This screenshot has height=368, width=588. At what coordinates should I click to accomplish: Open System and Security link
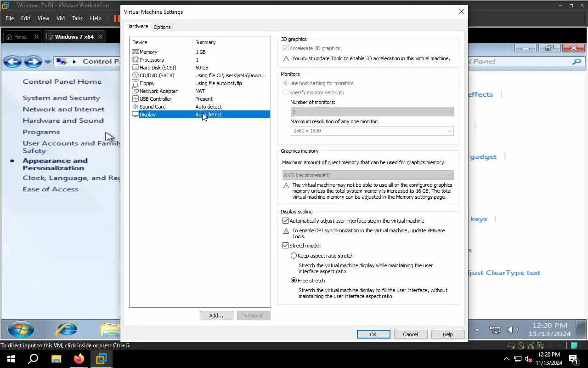pyautogui.click(x=61, y=98)
